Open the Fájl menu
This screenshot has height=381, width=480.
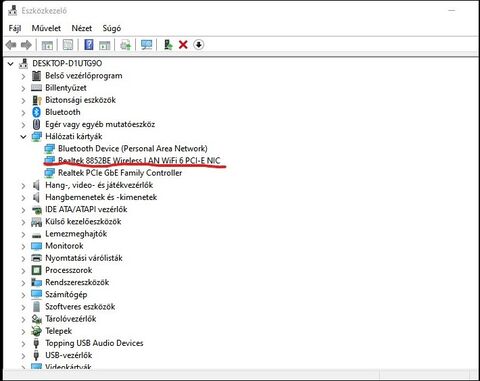(x=15, y=28)
